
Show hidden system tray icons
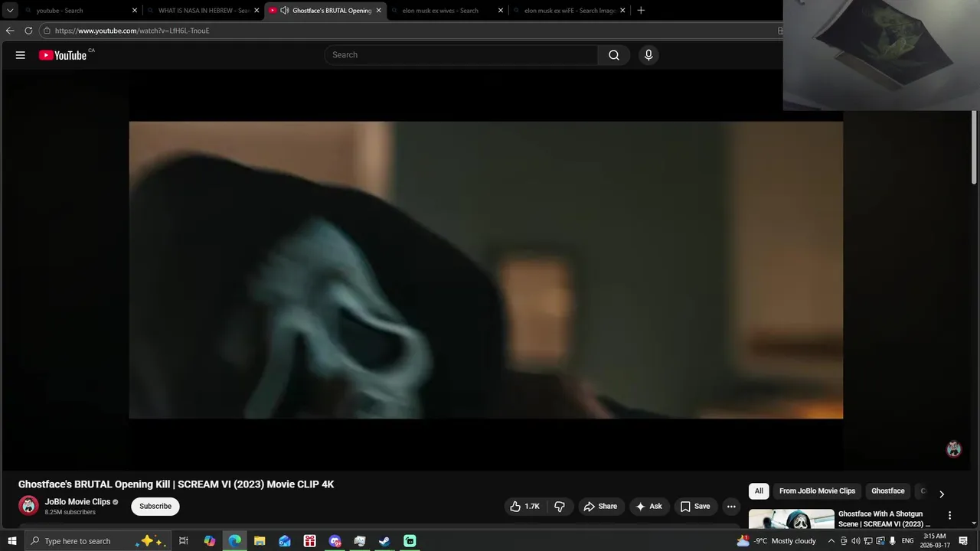[x=831, y=541]
